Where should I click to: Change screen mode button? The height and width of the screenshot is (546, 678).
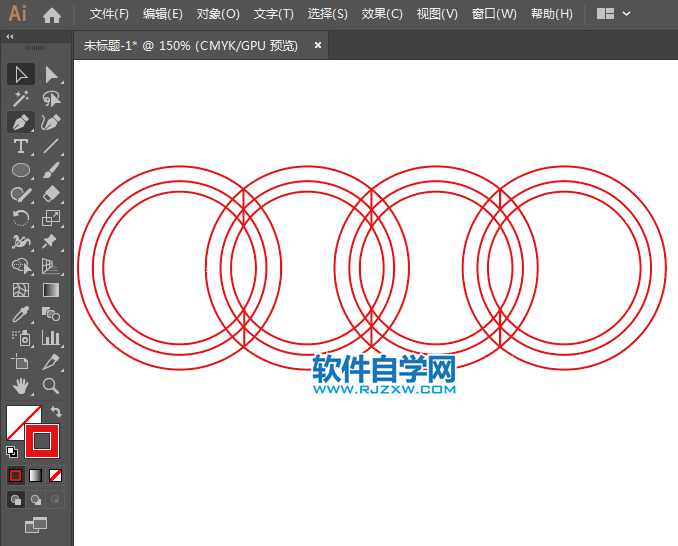point(36,525)
